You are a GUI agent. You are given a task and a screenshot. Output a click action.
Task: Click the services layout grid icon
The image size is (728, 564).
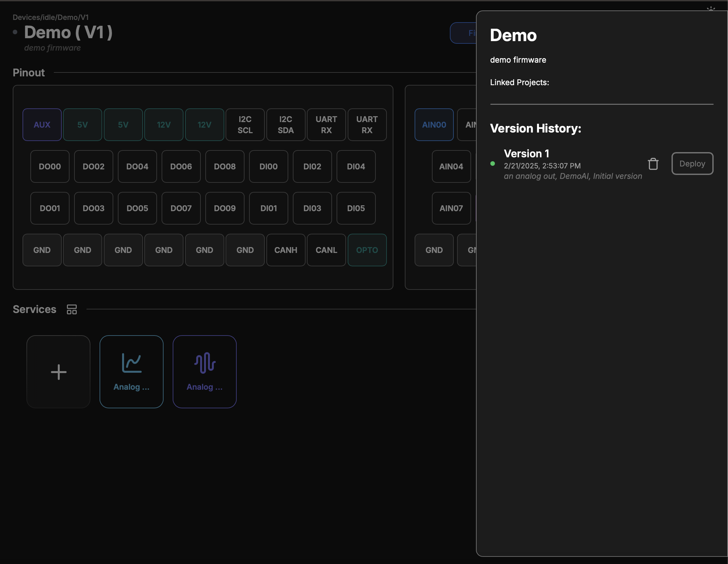(72, 309)
